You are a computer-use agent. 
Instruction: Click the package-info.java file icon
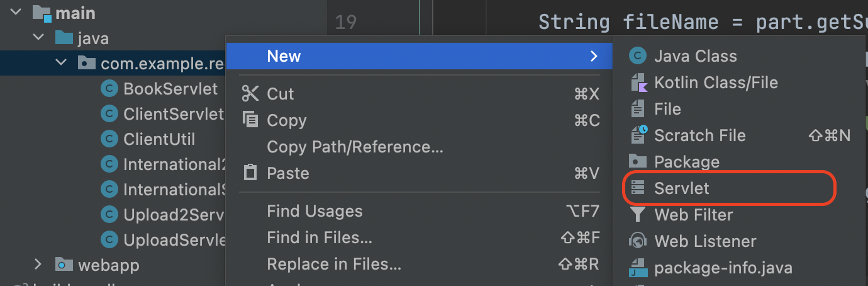(638, 268)
